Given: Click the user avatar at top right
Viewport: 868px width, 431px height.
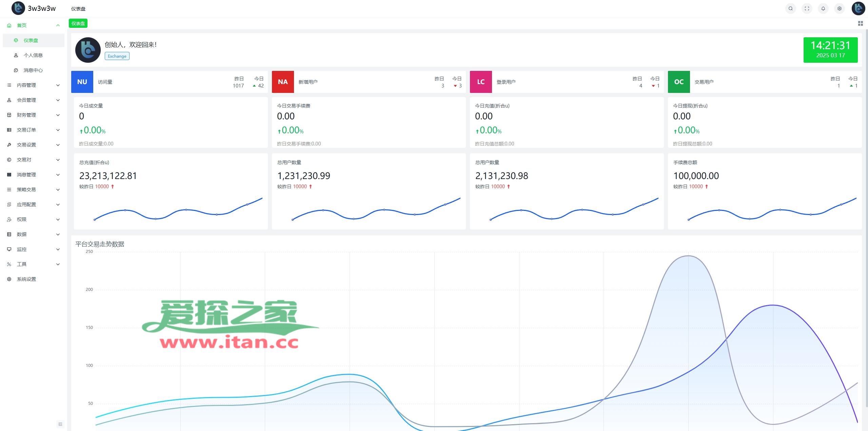Looking at the screenshot, I should click(858, 8).
